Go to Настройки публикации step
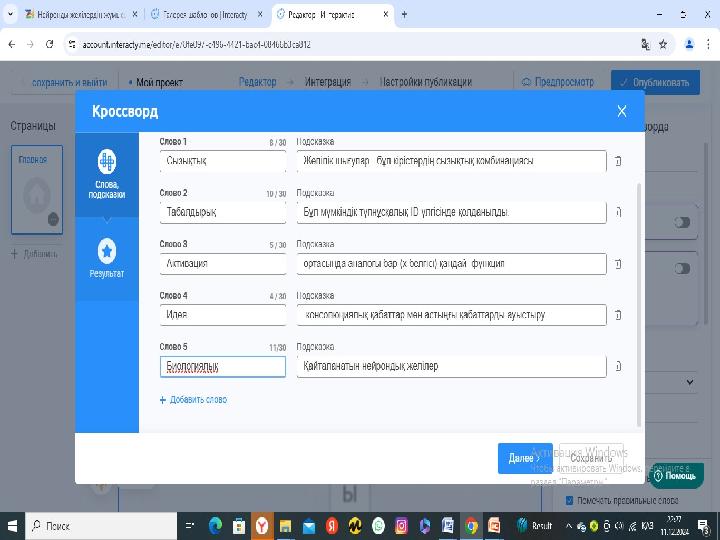This screenshot has height=540, width=720. [426, 82]
